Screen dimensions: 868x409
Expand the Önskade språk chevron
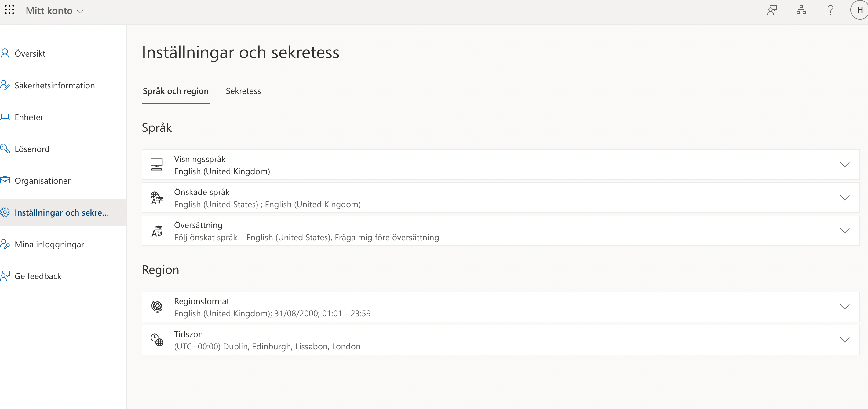pos(844,198)
